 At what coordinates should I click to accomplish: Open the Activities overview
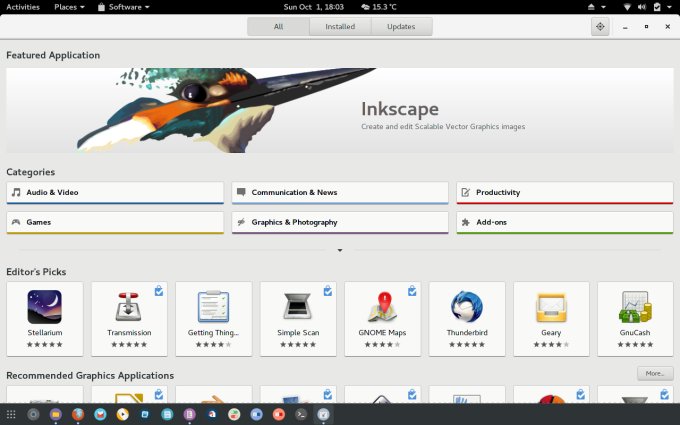pyautogui.click(x=23, y=7)
